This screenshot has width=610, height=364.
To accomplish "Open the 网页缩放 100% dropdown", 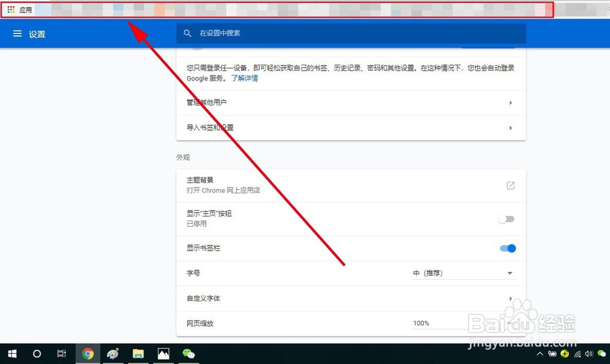I will click(464, 323).
